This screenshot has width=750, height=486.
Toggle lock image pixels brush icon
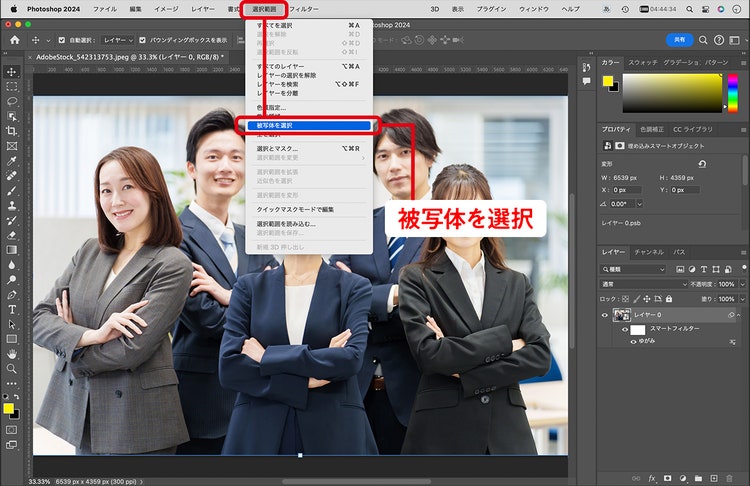click(x=636, y=299)
